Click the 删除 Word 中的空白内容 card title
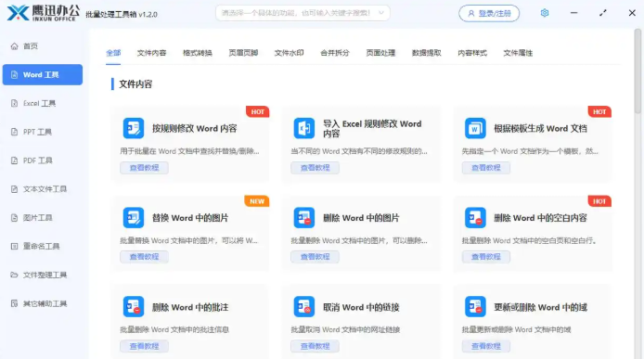This screenshot has height=359, width=644. pyautogui.click(x=540, y=218)
